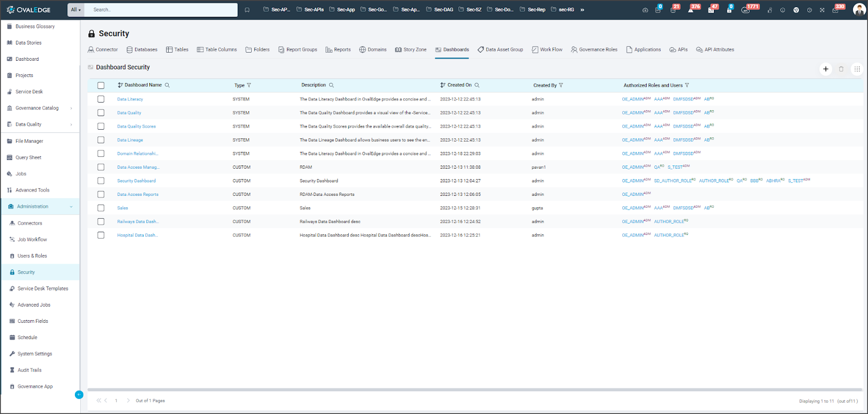Click filter icon on the Type column

tap(249, 85)
